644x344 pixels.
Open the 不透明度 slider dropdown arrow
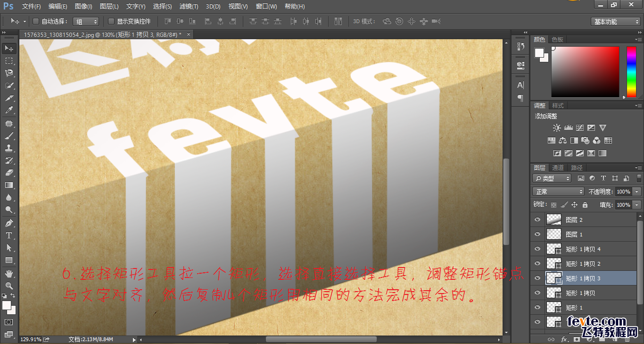point(637,192)
